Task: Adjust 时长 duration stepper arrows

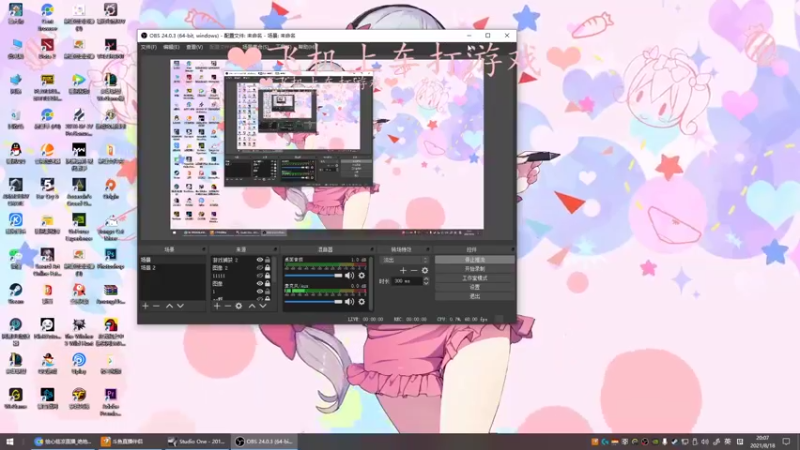Action: [426, 281]
